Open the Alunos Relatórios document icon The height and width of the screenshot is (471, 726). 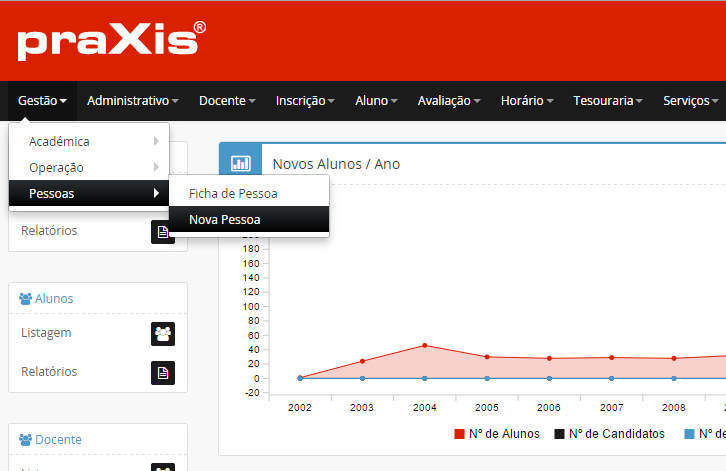(x=162, y=372)
